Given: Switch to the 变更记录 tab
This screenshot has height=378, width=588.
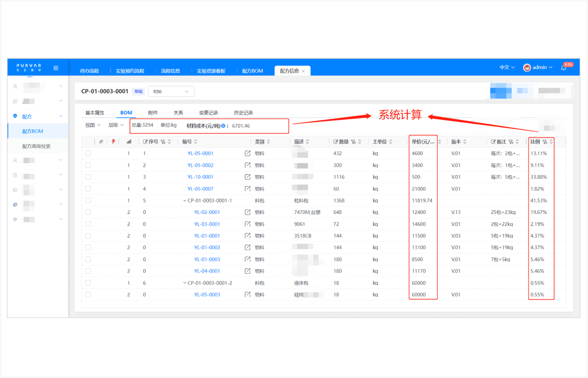Looking at the screenshot, I should pyautogui.click(x=208, y=113).
